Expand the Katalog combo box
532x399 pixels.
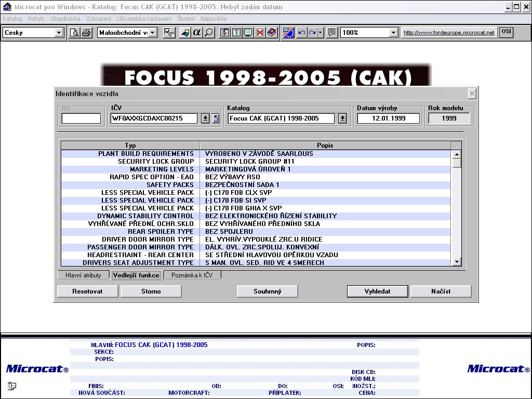click(x=342, y=118)
